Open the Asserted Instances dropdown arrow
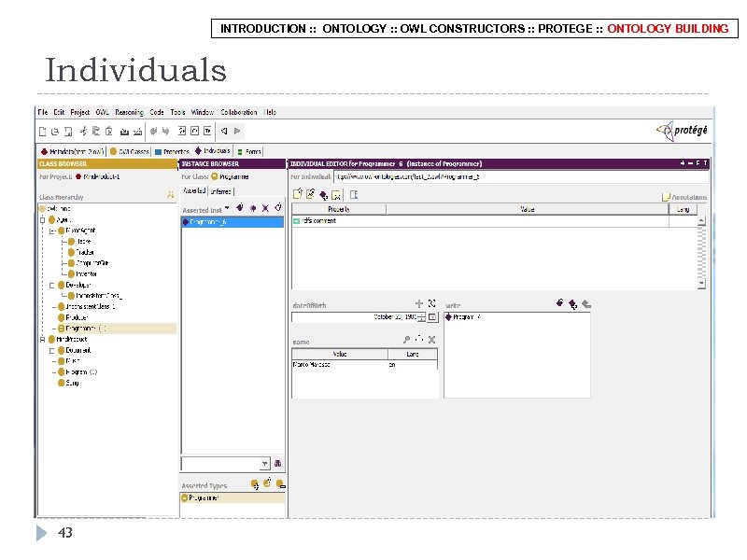 pyautogui.click(x=227, y=207)
